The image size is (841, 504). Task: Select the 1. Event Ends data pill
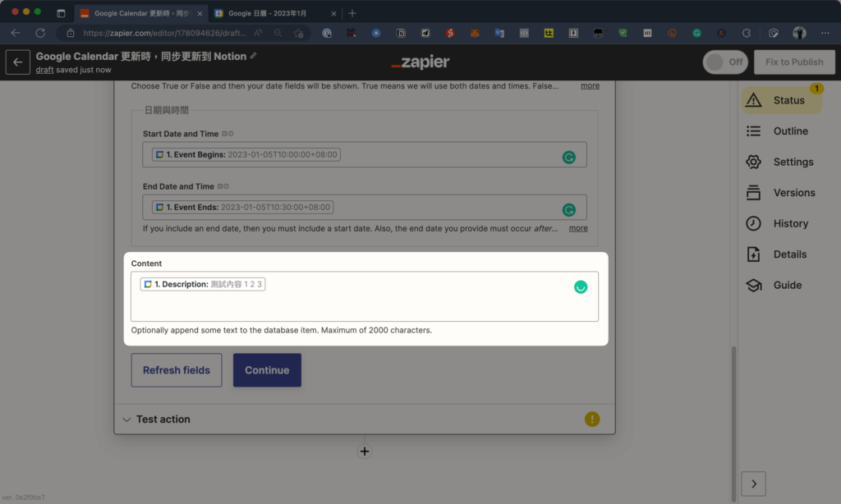coord(242,207)
